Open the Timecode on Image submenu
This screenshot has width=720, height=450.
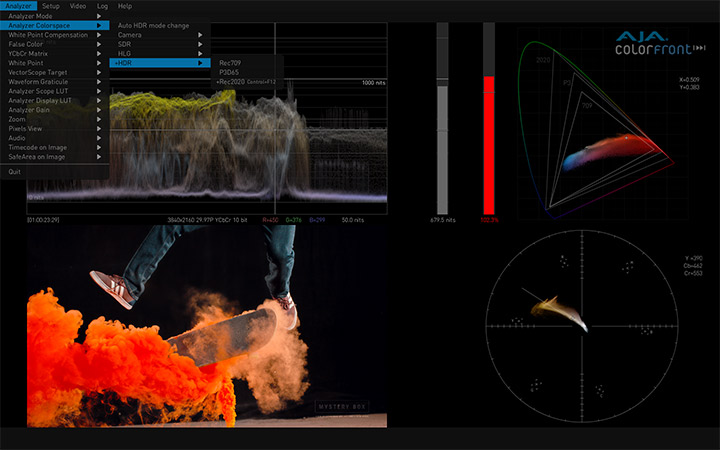point(37,147)
